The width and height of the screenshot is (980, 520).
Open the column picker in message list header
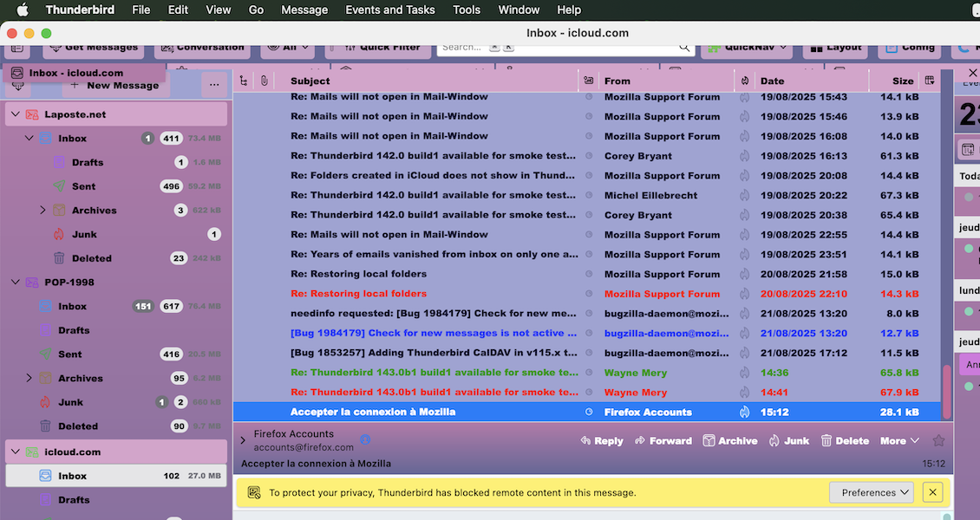[x=930, y=81]
